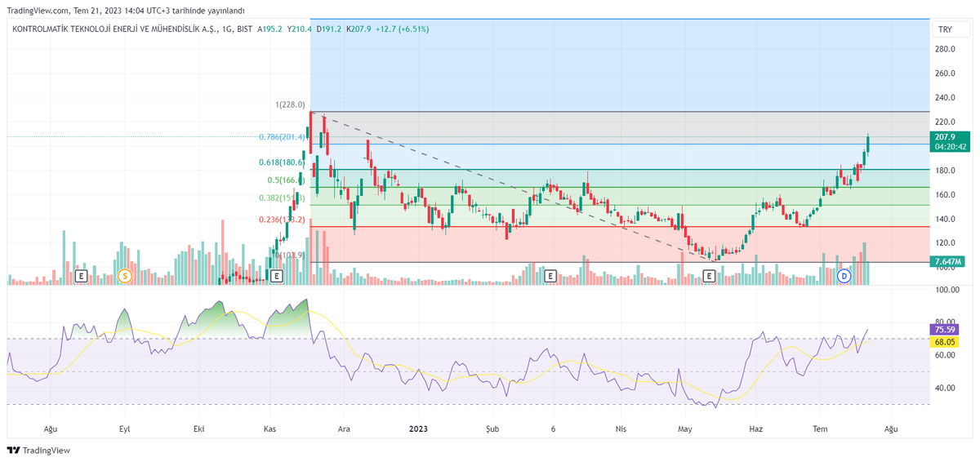Click the blue D dividend marker
Image resolution: width=980 pixels, height=462 pixels.
coord(844,276)
